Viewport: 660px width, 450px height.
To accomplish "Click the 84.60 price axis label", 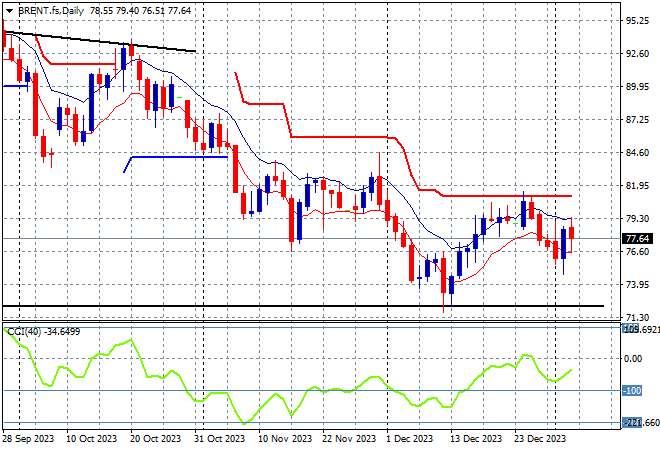I will pyautogui.click(x=637, y=153).
